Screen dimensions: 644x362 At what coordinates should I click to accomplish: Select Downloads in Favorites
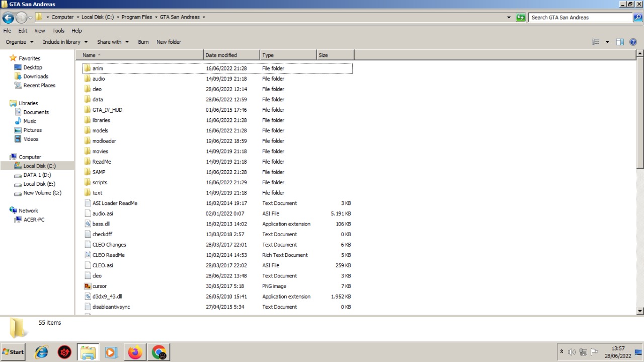pyautogui.click(x=36, y=77)
